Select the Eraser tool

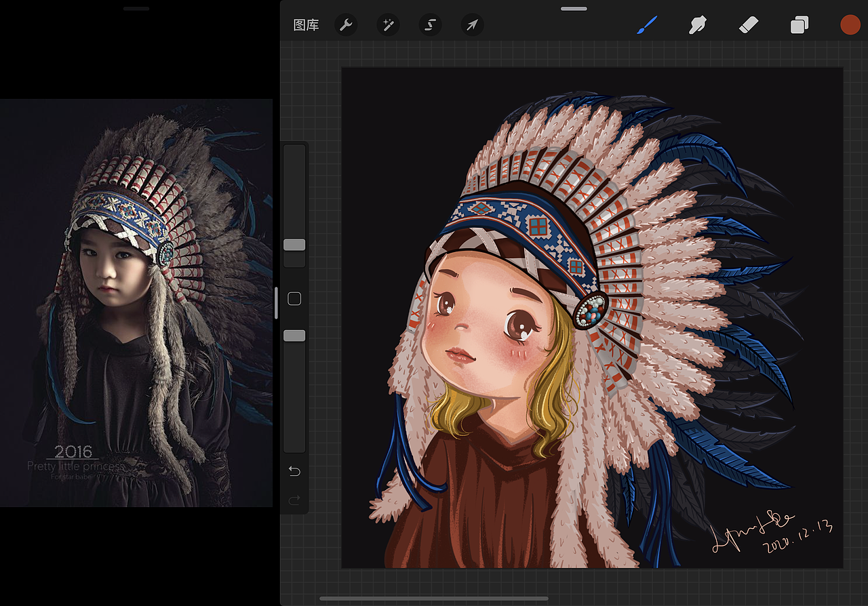point(749,25)
